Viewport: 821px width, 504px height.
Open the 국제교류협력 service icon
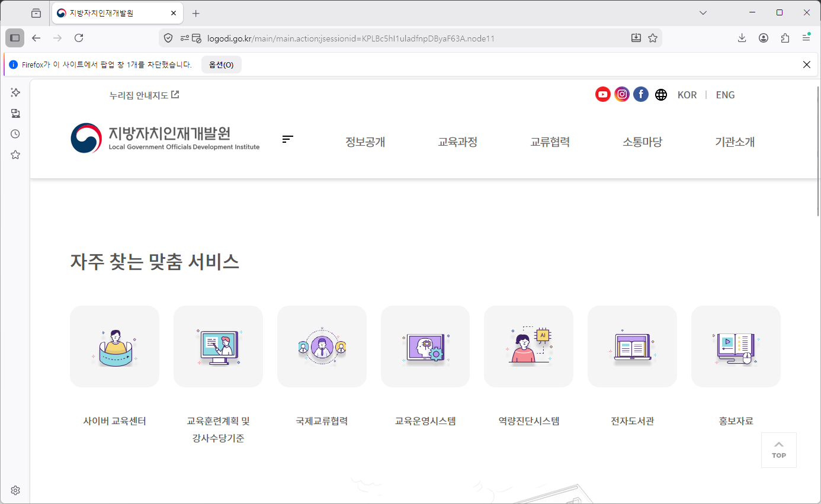point(322,346)
